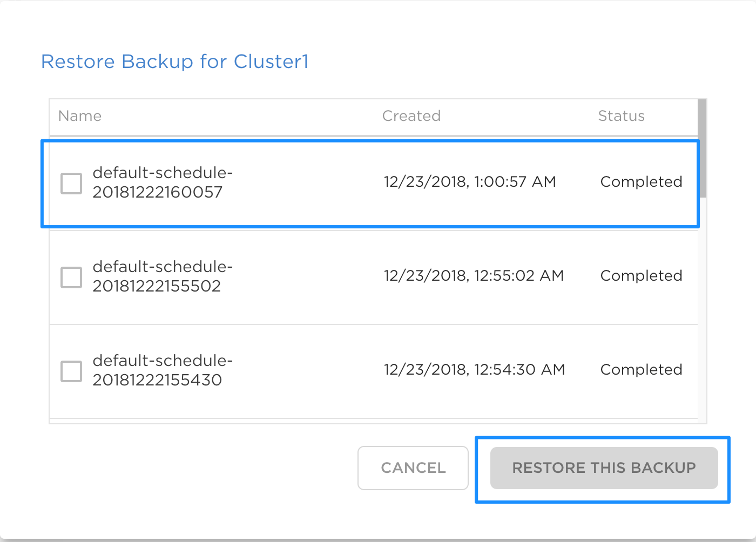Click Completed status of the 1:00:57 AM backup
This screenshot has height=542, width=756.
click(641, 182)
